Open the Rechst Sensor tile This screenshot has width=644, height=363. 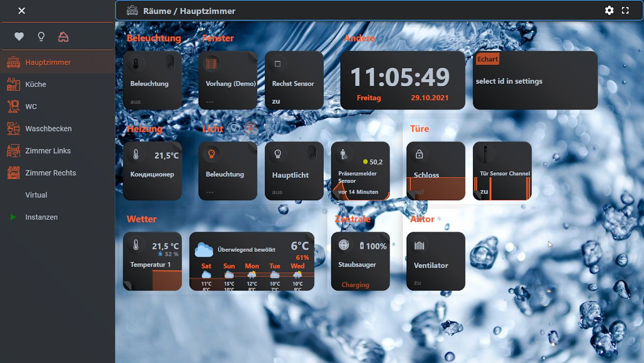(294, 80)
